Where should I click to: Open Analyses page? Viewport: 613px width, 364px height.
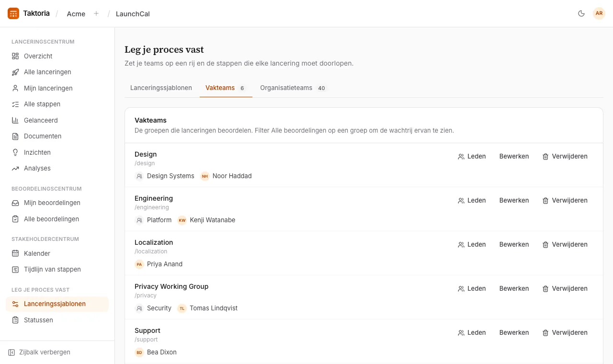[x=57, y=168]
